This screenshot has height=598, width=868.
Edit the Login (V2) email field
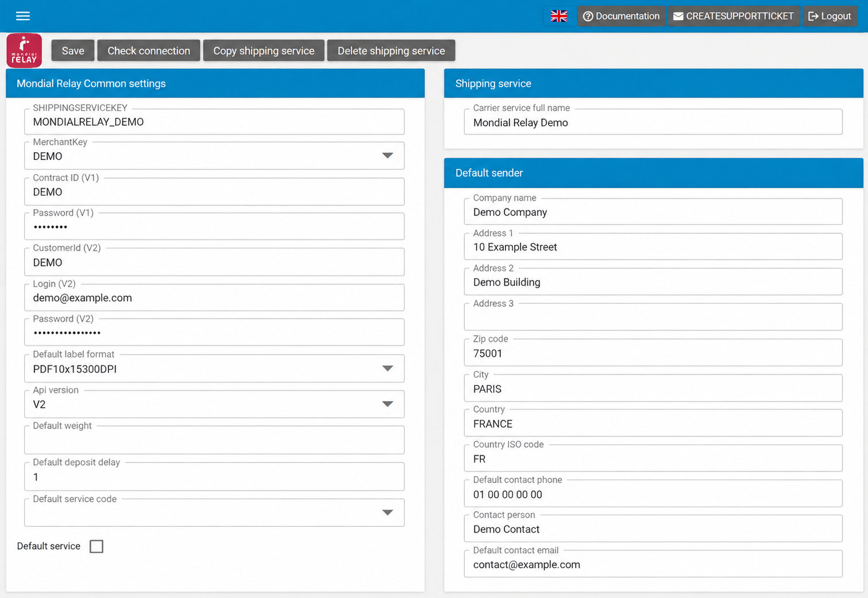click(214, 298)
